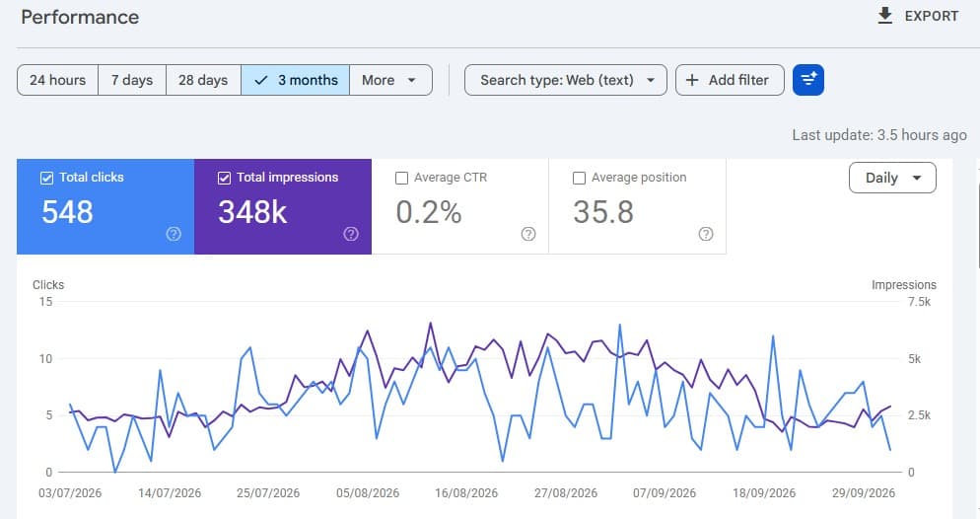Uncheck the Total impressions checkbox
This screenshot has height=519, width=980.
click(x=225, y=179)
